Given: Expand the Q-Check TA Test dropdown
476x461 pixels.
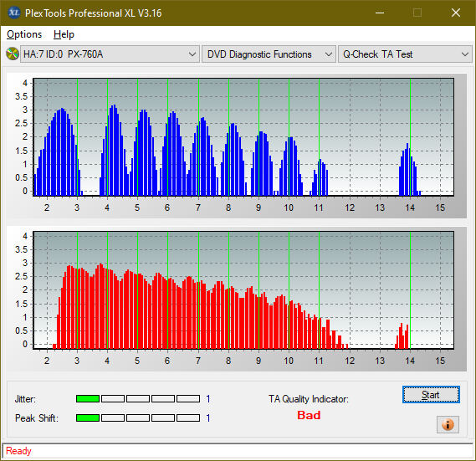Looking at the screenshot, I should (405, 54).
